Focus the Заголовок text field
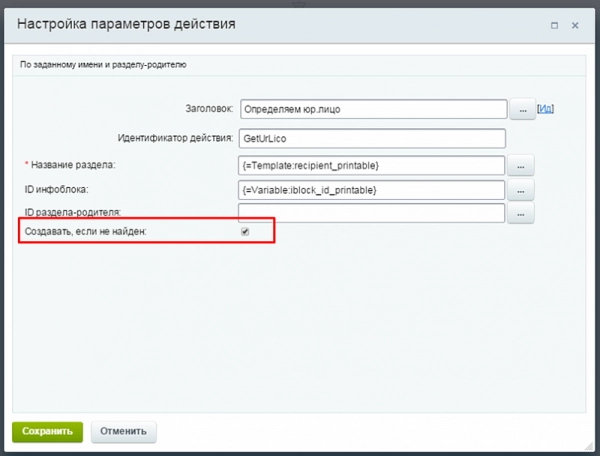 click(372, 110)
